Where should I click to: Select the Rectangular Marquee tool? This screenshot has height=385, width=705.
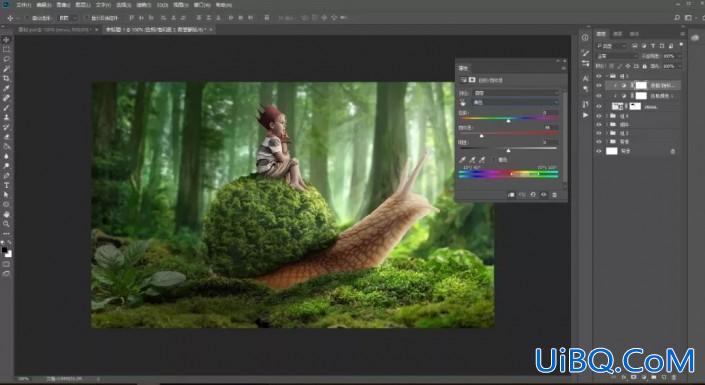coord(6,49)
